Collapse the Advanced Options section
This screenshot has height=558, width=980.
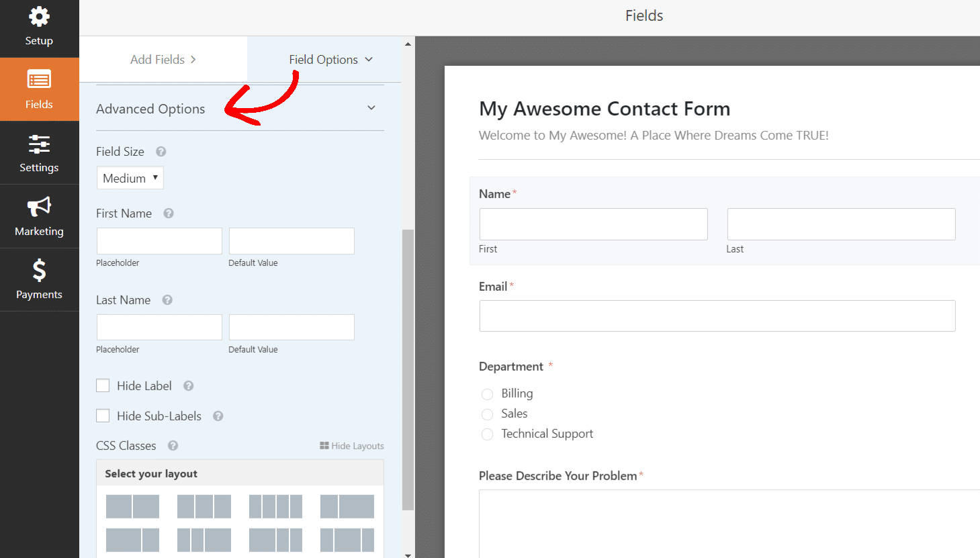(x=371, y=107)
